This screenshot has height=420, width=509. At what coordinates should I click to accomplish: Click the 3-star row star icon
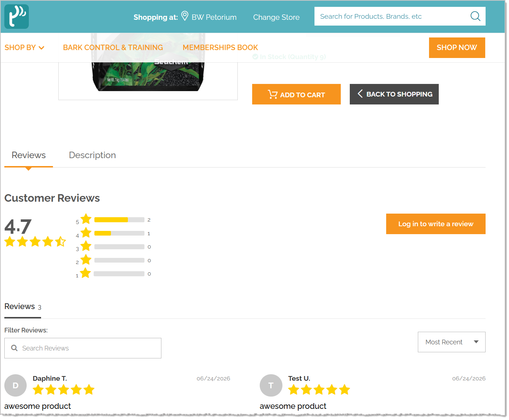86,246
